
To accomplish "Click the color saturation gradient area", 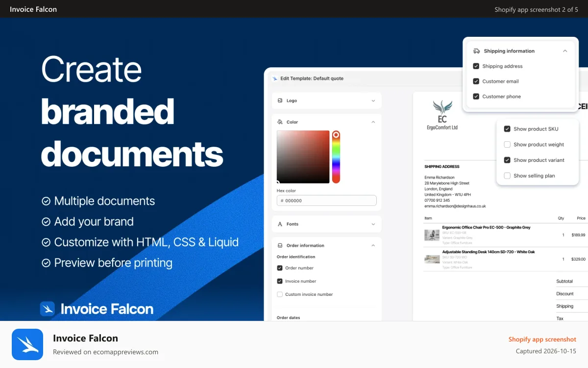I will click(303, 157).
